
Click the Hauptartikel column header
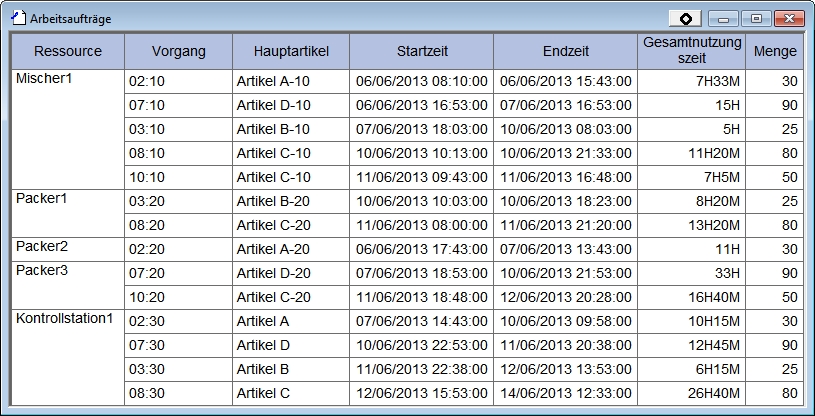(291, 51)
